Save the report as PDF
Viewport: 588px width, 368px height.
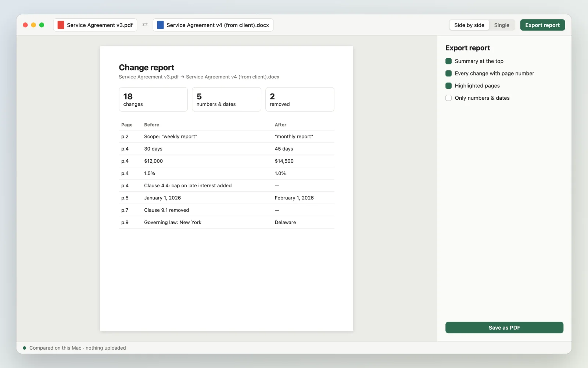point(504,328)
